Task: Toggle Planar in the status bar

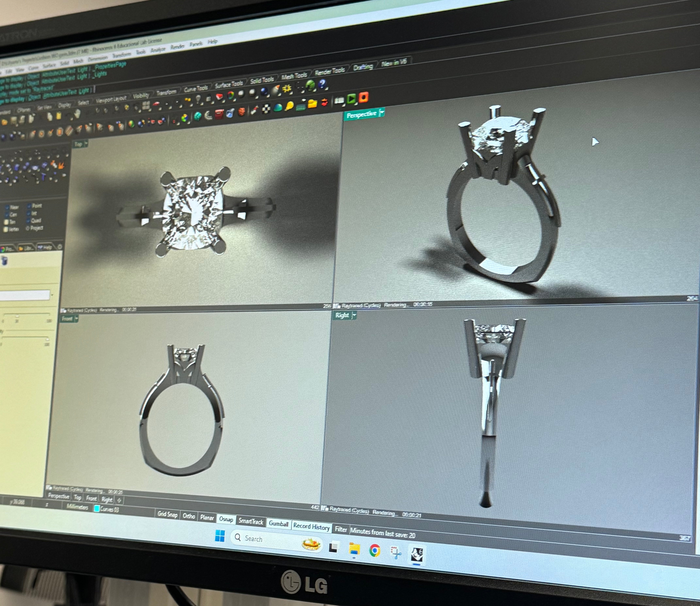Action: point(207,518)
